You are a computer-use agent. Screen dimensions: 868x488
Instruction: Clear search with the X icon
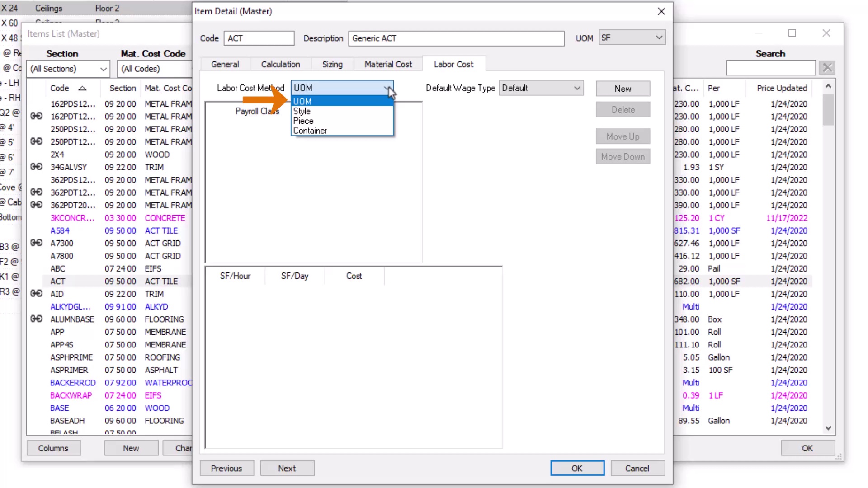[x=827, y=68]
